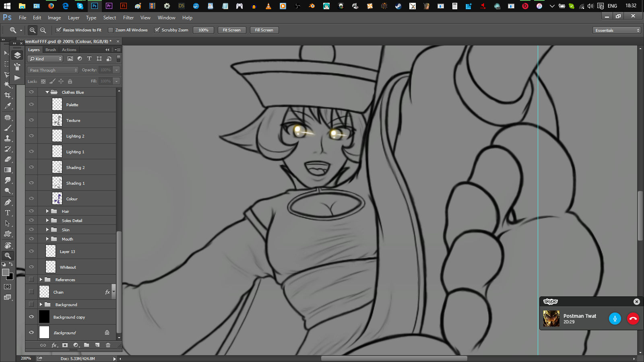This screenshot has height=362, width=644.
Task: Pick the Horizontal Type tool
Action: [7, 213]
